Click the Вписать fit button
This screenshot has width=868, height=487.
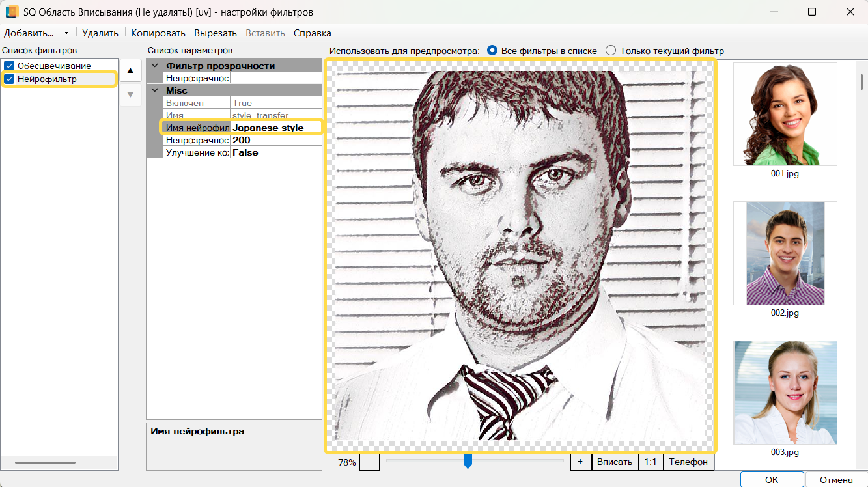tap(615, 462)
